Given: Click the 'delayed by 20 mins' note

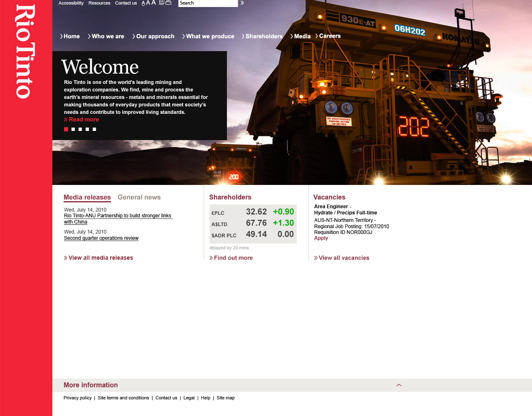Looking at the screenshot, I should coord(229,248).
